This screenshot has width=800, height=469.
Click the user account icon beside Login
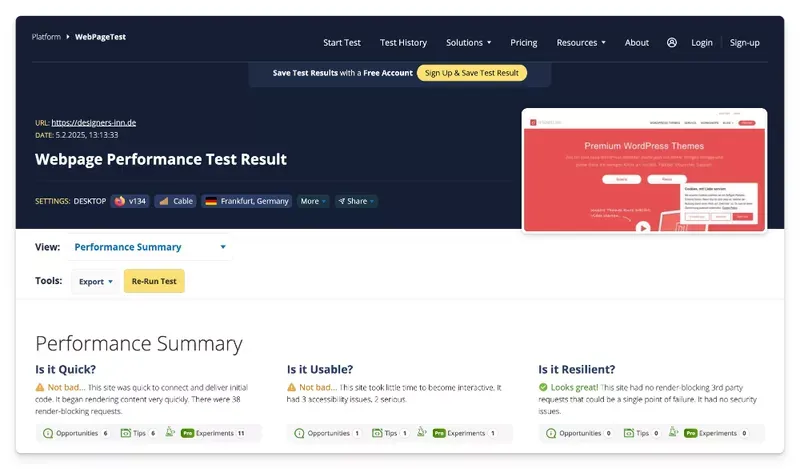(x=671, y=43)
